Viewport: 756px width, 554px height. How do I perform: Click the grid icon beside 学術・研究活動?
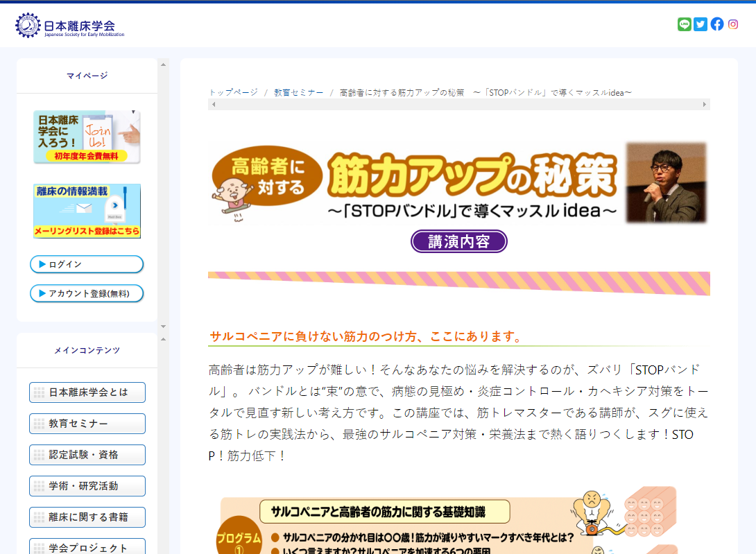(x=39, y=486)
